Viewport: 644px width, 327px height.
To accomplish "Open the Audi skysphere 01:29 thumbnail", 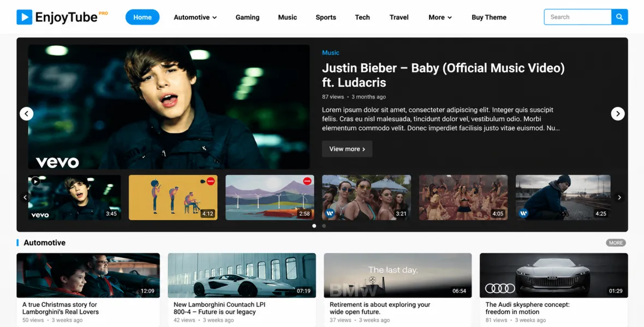I will coord(553,275).
